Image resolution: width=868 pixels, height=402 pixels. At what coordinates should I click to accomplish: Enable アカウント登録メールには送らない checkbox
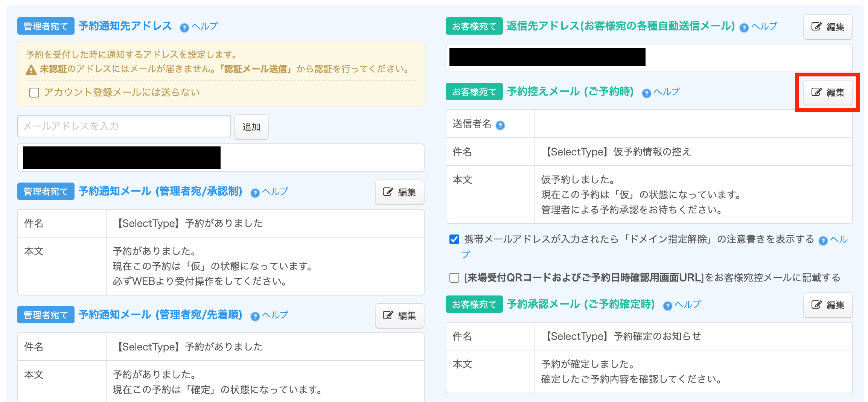(34, 93)
